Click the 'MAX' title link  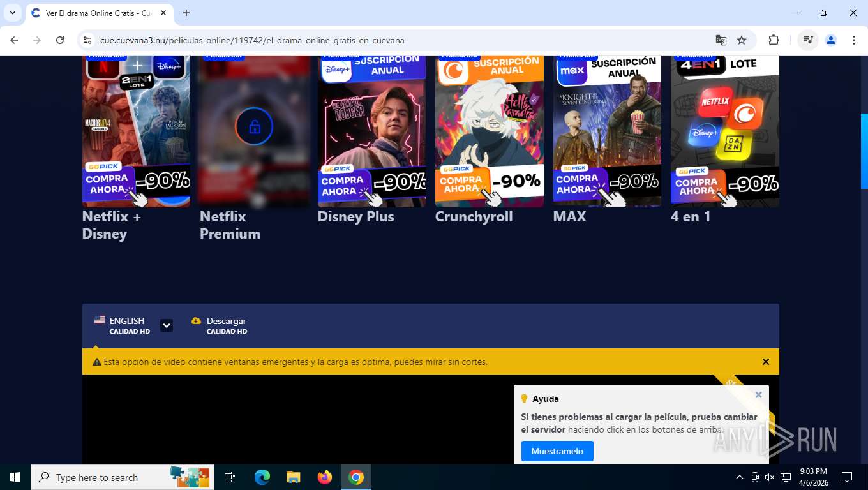pos(570,217)
